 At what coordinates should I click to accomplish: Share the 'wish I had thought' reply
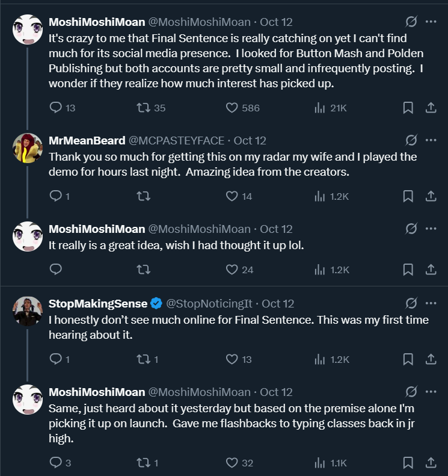(x=431, y=270)
